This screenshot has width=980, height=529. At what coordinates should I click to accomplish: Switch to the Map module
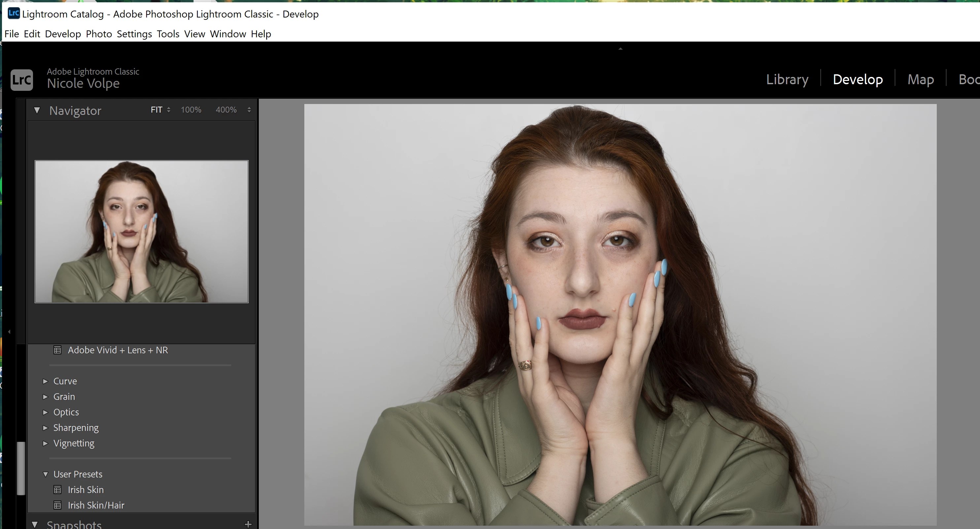(920, 80)
